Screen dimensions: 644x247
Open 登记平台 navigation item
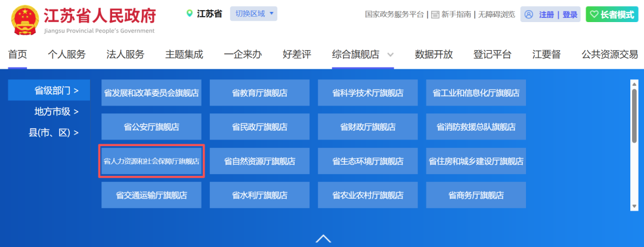pyautogui.click(x=493, y=54)
